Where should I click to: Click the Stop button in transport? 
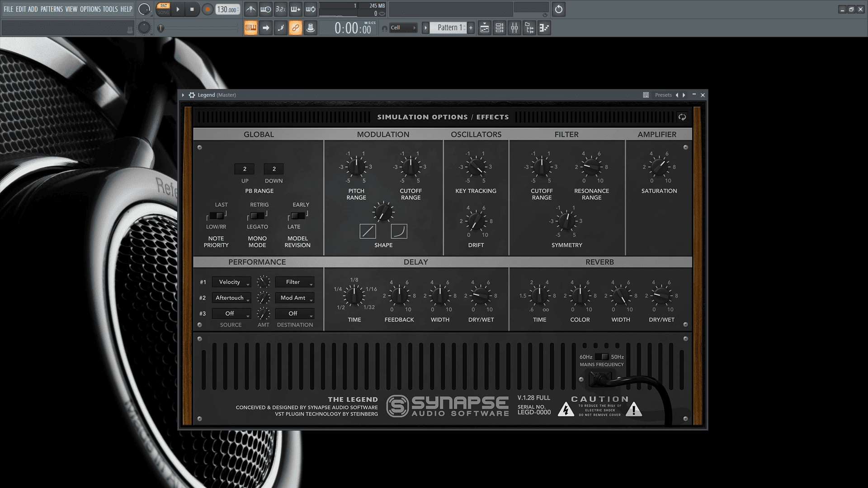tap(192, 9)
